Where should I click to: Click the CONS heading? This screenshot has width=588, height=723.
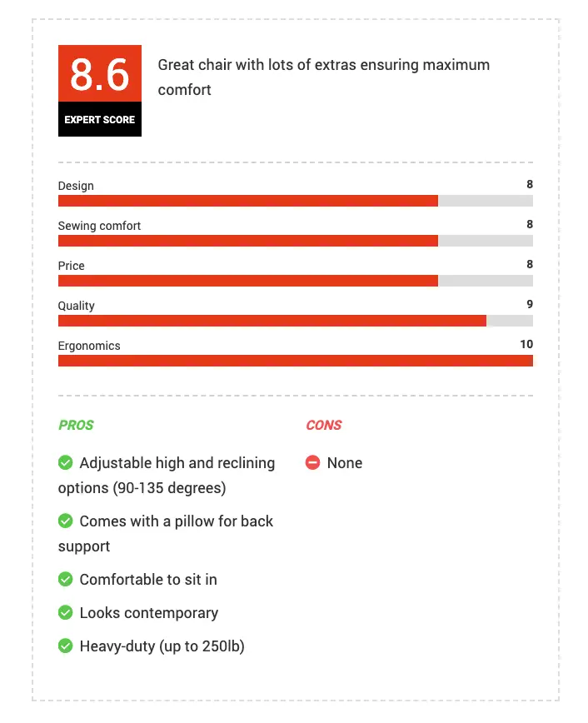pyautogui.click(x=324, y=425)
